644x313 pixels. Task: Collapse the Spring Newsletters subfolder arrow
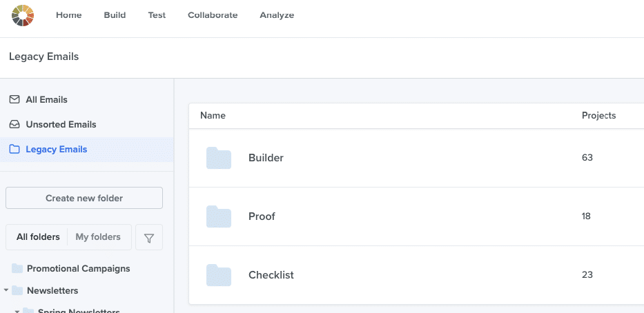[x=17, y=310]
